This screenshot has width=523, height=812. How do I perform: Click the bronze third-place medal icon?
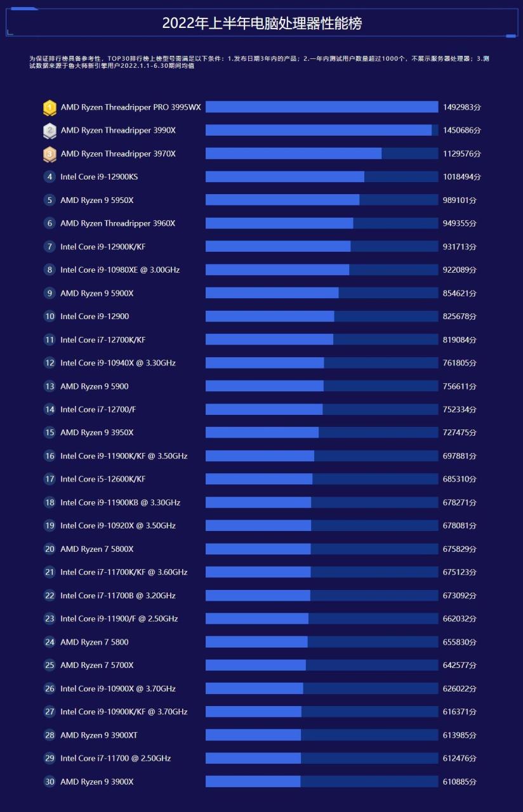click(x=50, y=154)
